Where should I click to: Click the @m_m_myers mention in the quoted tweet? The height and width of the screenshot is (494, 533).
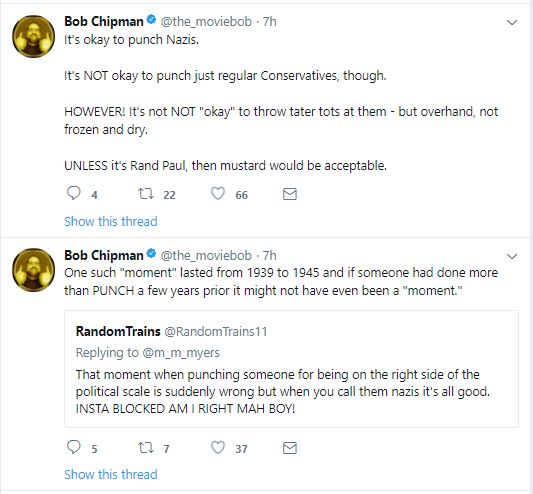pyautogui.click(x=181, y=353)
